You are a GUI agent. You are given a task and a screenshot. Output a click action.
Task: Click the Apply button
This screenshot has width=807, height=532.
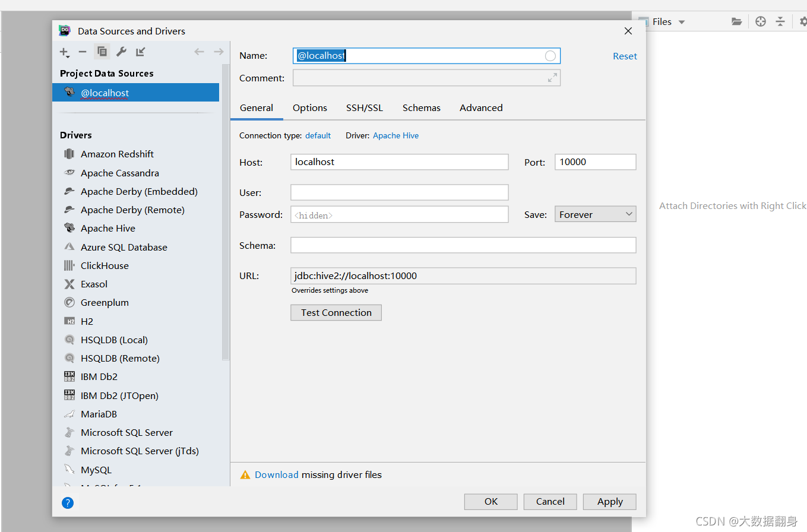[x=610, y=502]
